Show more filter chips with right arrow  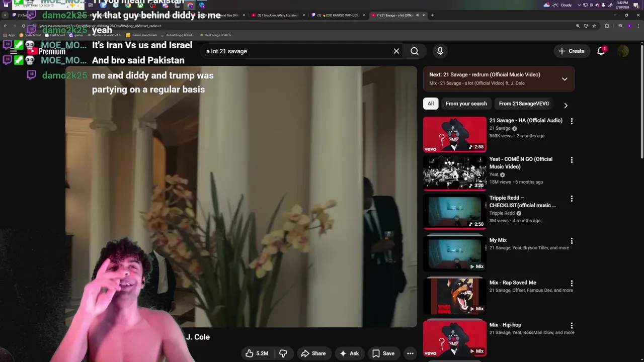566,106
